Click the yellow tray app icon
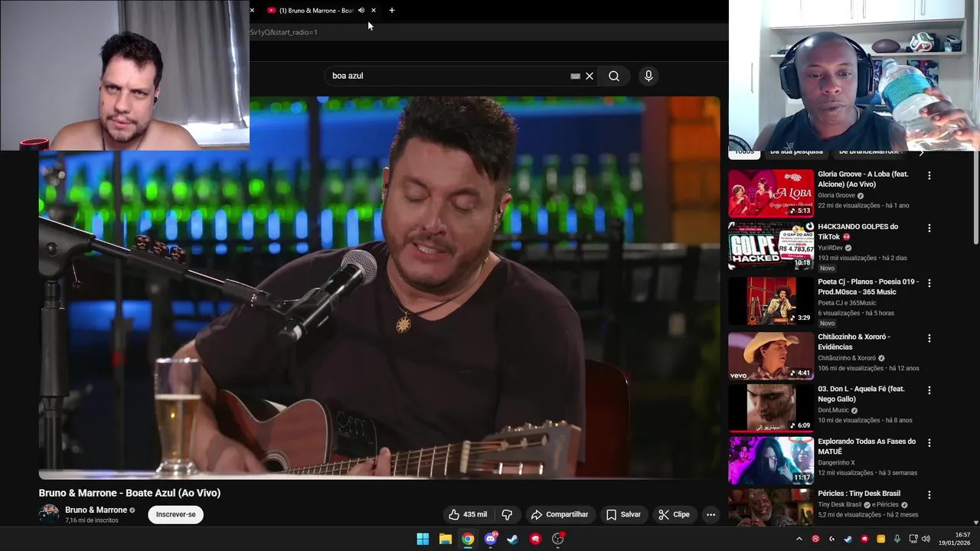This screenshot has width=980, height=551. pos(880,539)
